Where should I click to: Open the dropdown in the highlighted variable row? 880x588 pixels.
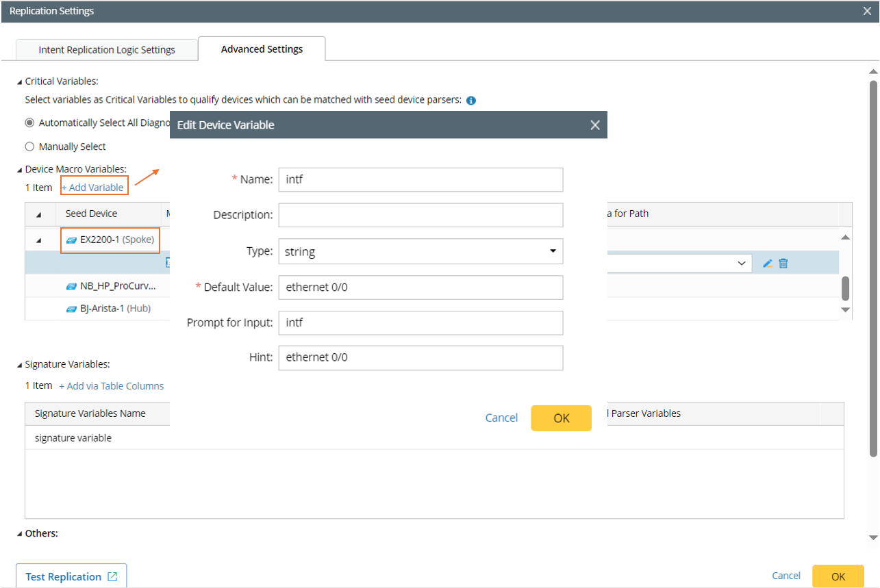pyautogui.click(x=741, y=264)
